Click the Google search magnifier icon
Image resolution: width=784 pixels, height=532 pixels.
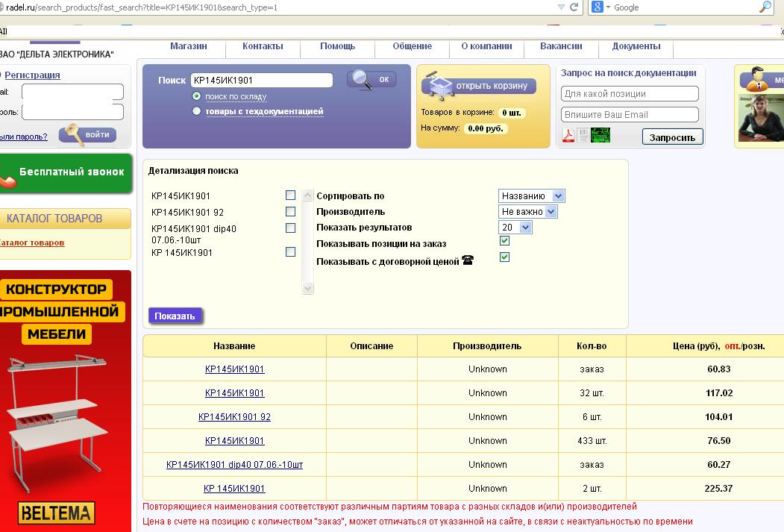click(x=765, y=7)
